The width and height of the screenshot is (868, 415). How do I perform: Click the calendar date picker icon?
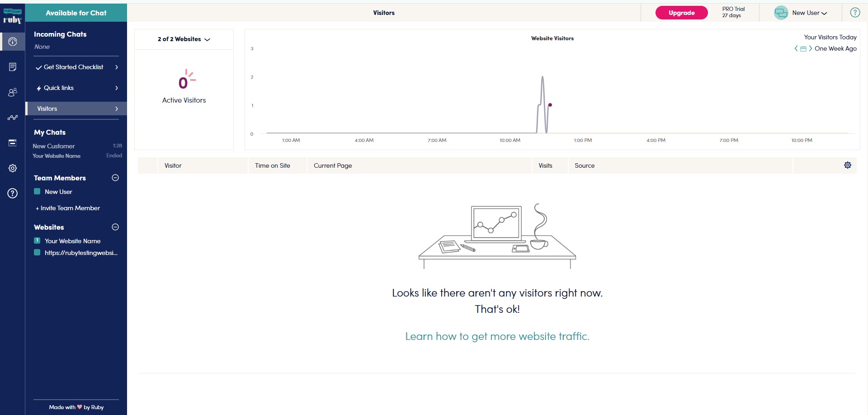803,49
